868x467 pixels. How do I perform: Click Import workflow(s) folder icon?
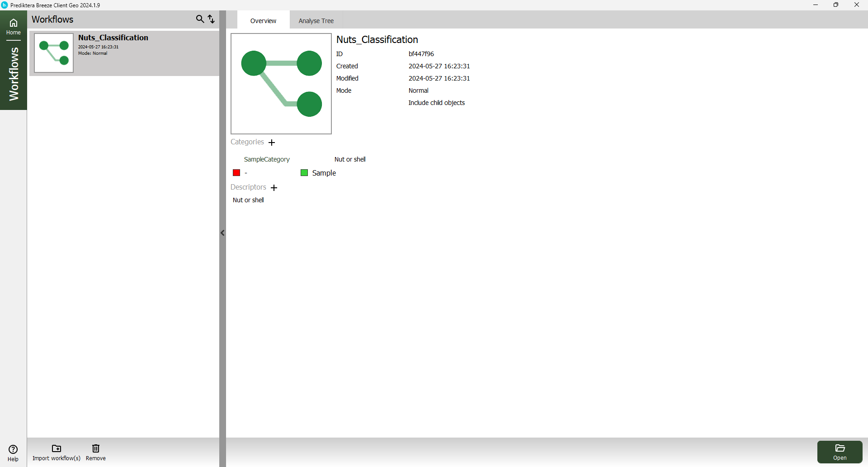tap(57, 448)
